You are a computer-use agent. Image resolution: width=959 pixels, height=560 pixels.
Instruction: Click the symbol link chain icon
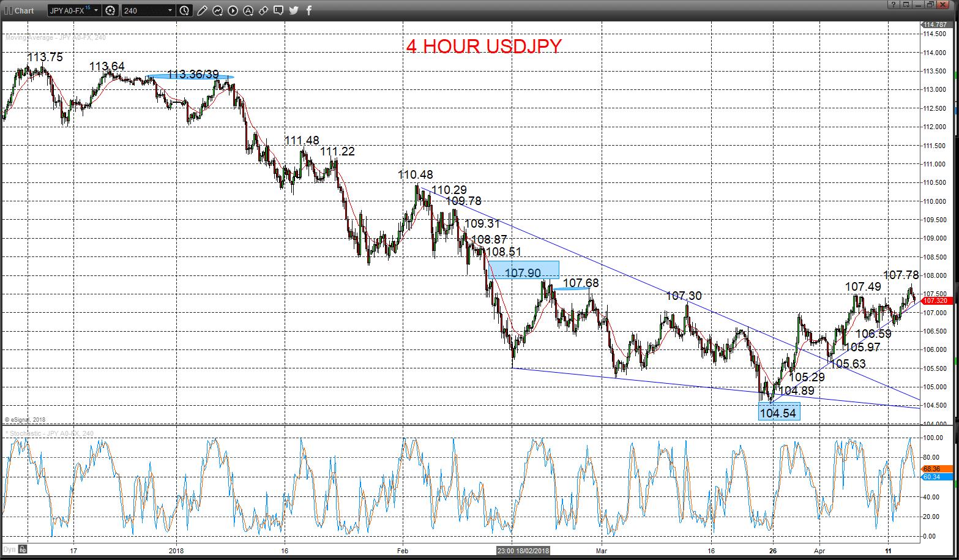click(x=263, y=10)
